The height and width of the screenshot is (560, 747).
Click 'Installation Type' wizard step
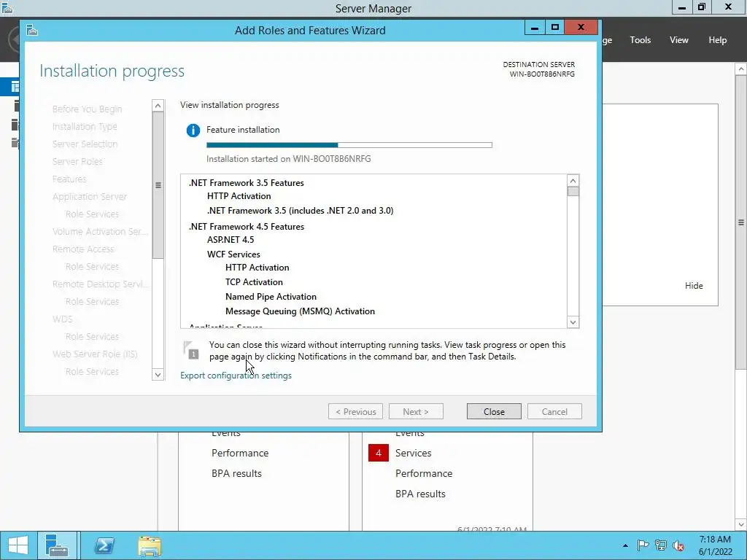point(85,127)
